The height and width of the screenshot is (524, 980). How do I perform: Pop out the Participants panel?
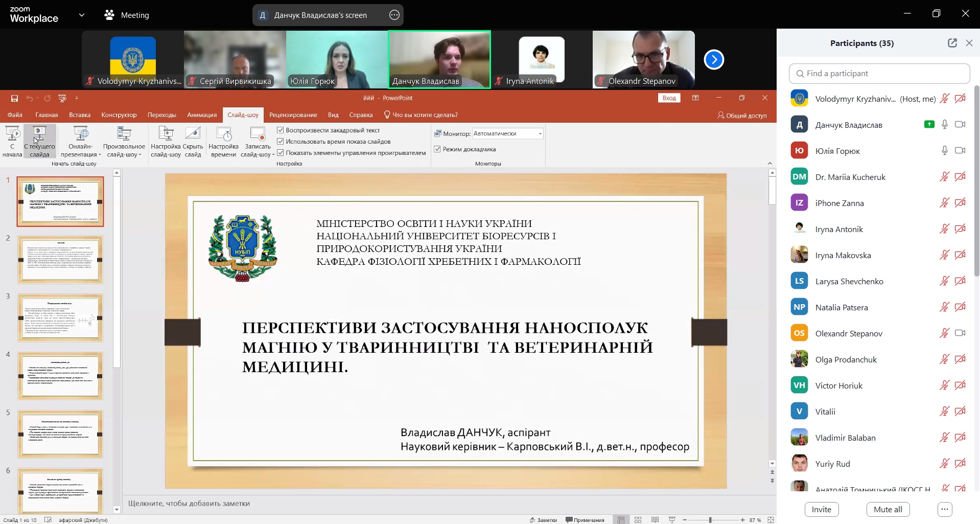(952, 43)
